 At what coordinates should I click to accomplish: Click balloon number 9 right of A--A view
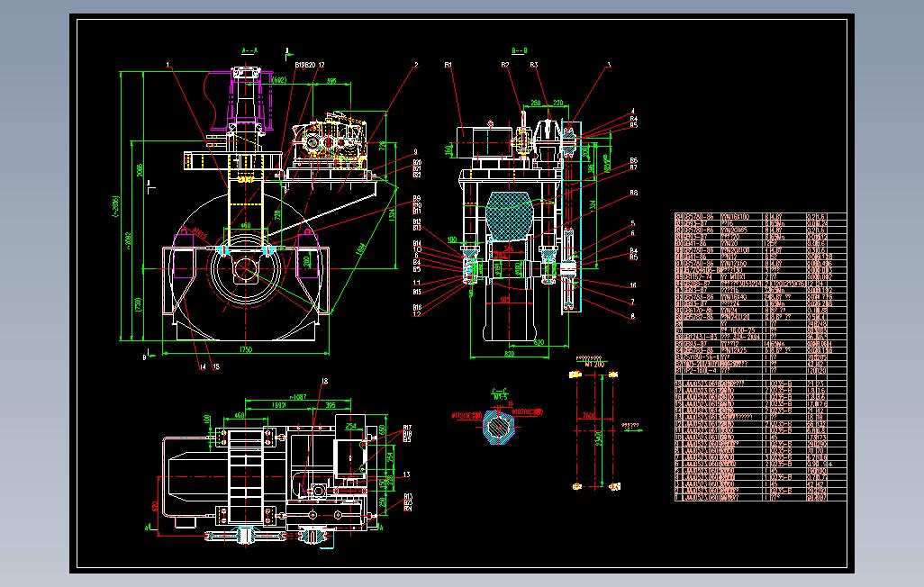(x=415, y=152)
